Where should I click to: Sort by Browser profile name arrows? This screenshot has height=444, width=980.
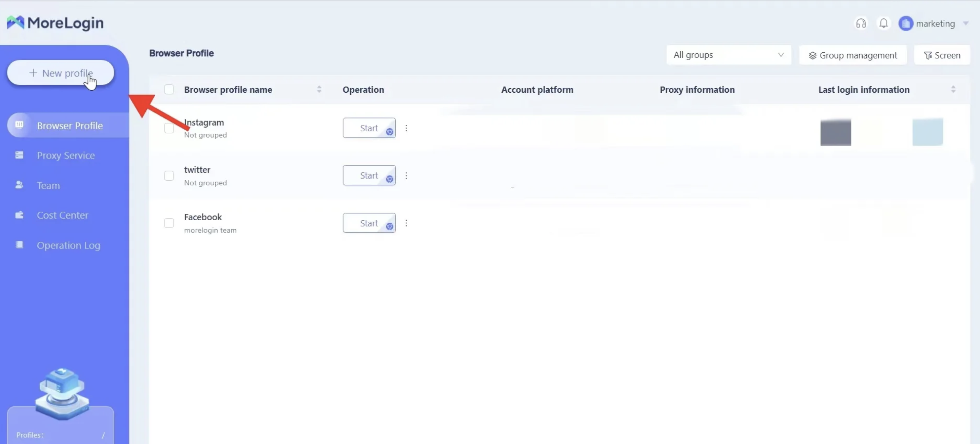point(319,89)
